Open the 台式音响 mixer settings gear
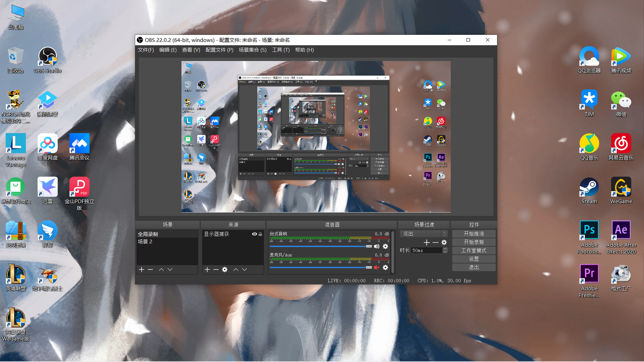This screenshot has height=362, width=644. pyautogui.click(x=386, y=246)
